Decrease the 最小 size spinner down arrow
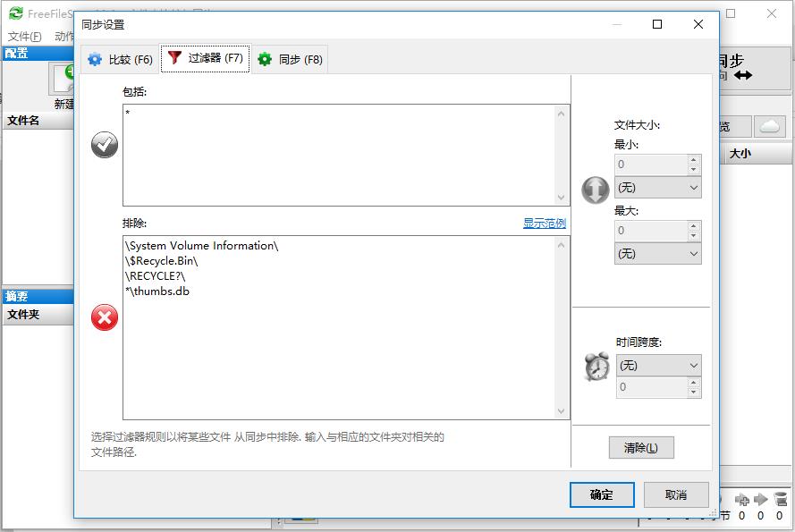The width and height of the screenshot is (795, 532). point(694,169)
